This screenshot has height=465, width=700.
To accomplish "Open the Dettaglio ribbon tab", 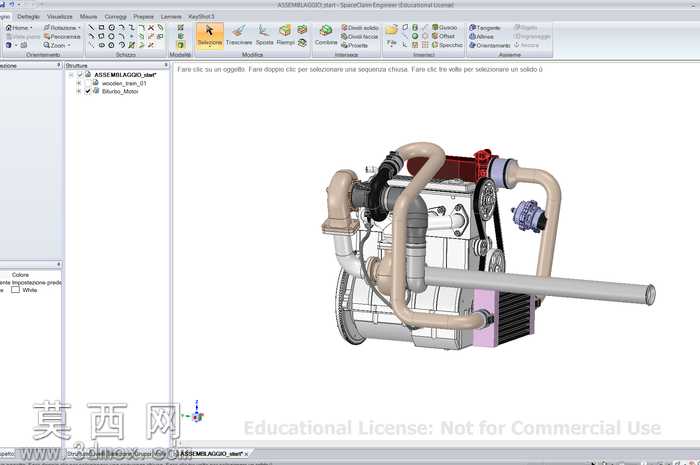I will tap(28, 17).
